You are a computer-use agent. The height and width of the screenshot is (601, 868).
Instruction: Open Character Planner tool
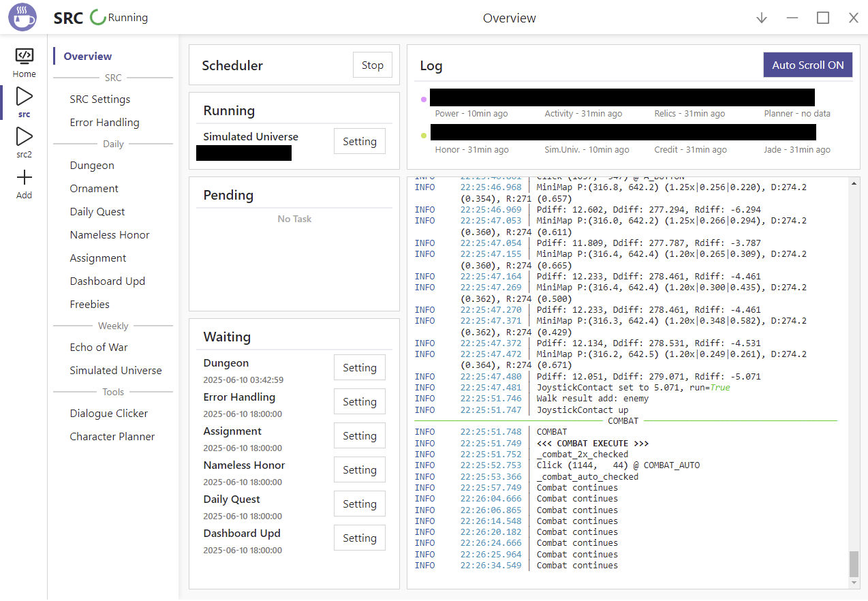[x=113, y=436]
